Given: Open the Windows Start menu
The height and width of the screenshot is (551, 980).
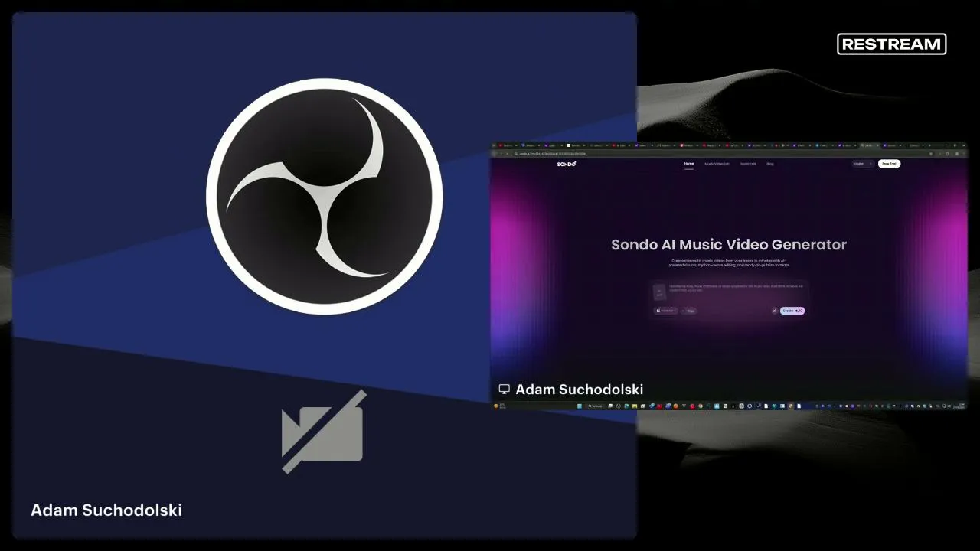Looking at the screenshot, I should [580, 406].
